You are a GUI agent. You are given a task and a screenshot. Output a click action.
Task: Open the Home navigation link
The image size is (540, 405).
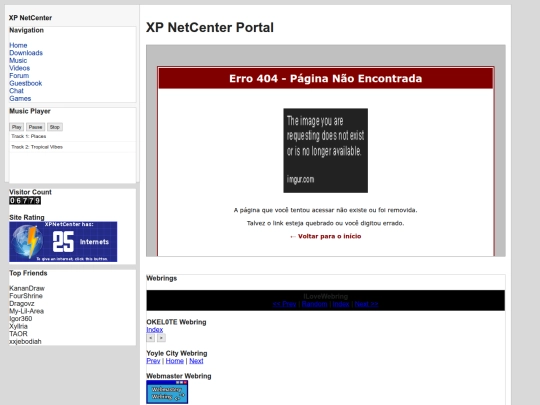pyautogui.click(x=18, y=45)
